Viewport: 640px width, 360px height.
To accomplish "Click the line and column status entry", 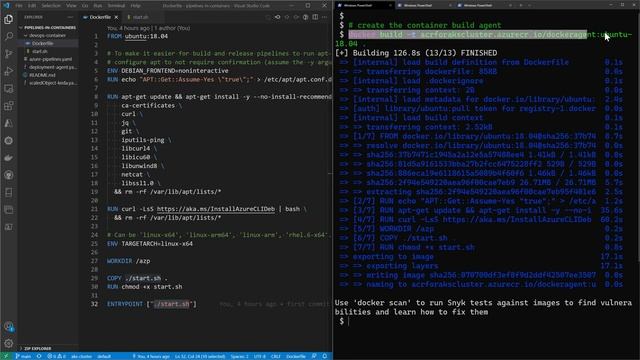I will [200, 356].
